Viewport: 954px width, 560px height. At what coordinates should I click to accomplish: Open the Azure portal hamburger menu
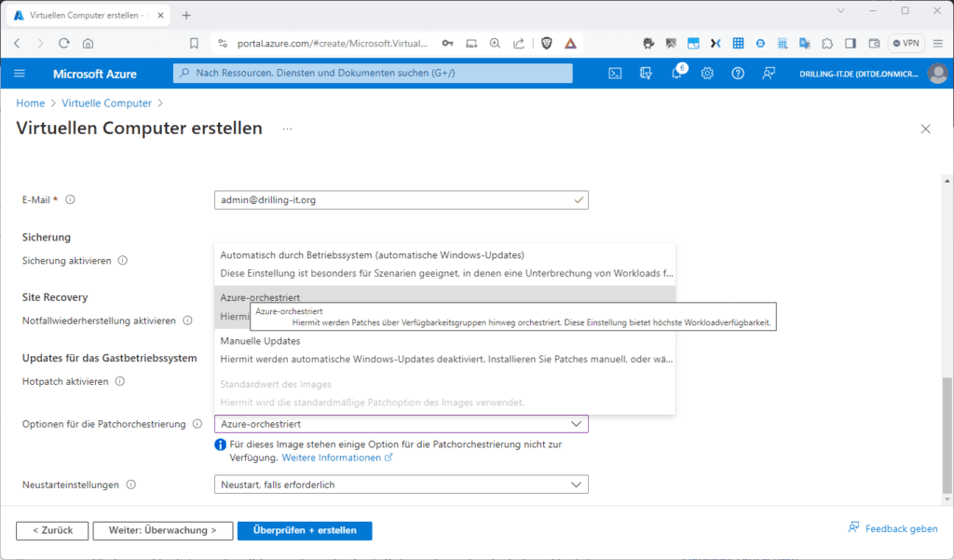(x=20, y=74)
